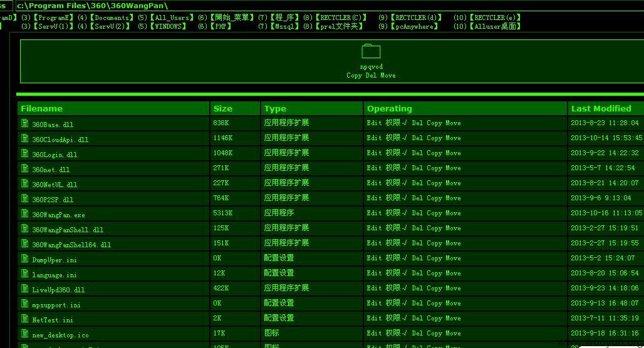Image resolution: width=644 pixels, height=348 pixels.
Task: Click file icon beside 360NetUL.dll
Action: pos(25,183)
